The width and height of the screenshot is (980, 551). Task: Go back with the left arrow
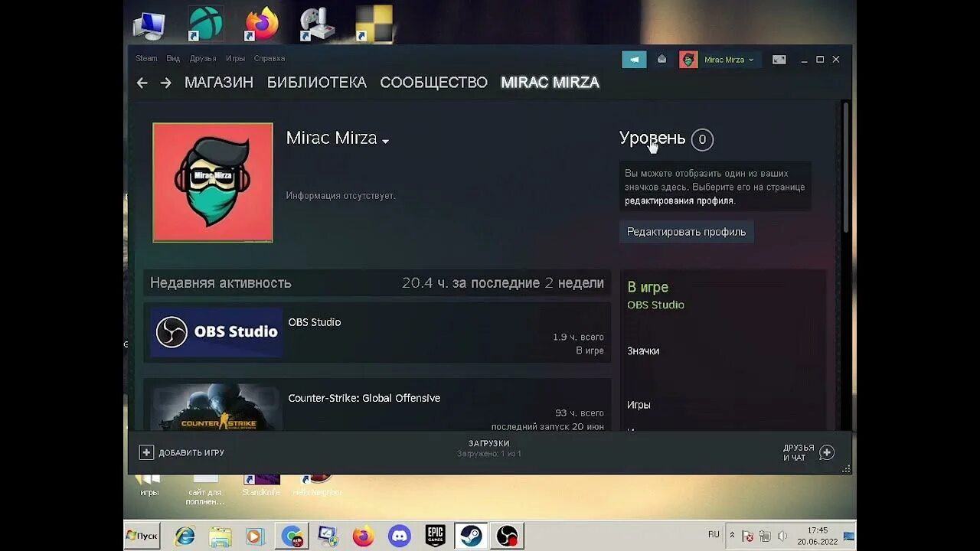[142, 83]
